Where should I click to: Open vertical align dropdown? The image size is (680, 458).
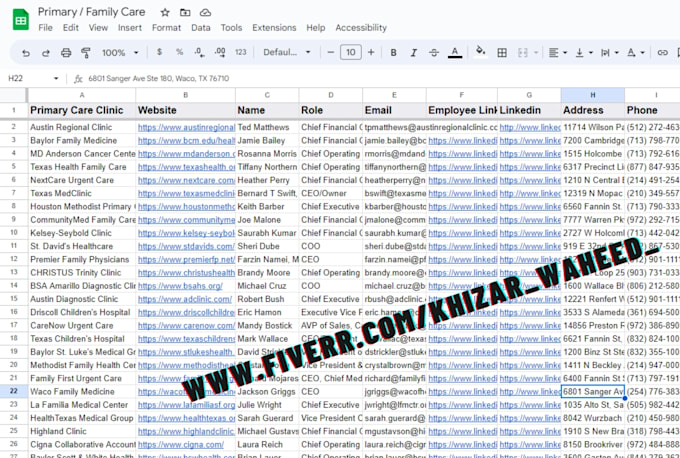click(x=584, y=52)
